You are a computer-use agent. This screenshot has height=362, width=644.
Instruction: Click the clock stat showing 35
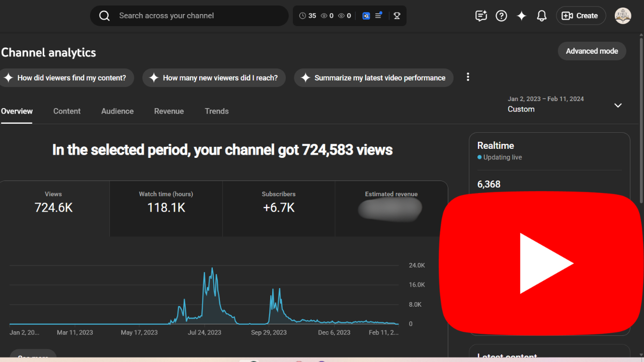coord(307,16)
